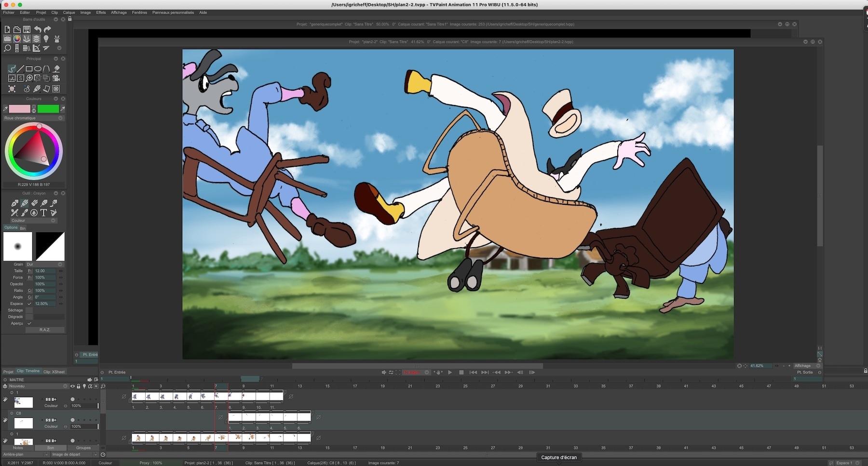Select the magnifying glass zoom icon

[x=7, y=48]
